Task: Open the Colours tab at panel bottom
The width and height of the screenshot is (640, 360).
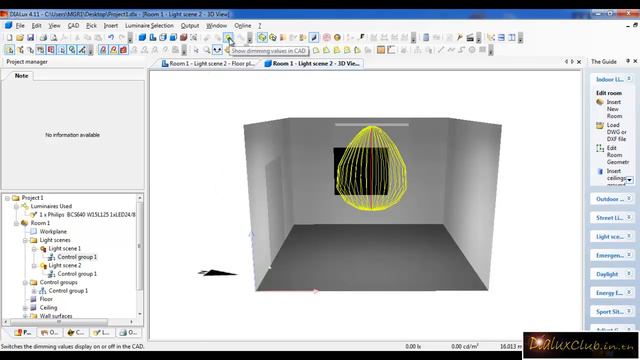Action: [75, 333]
